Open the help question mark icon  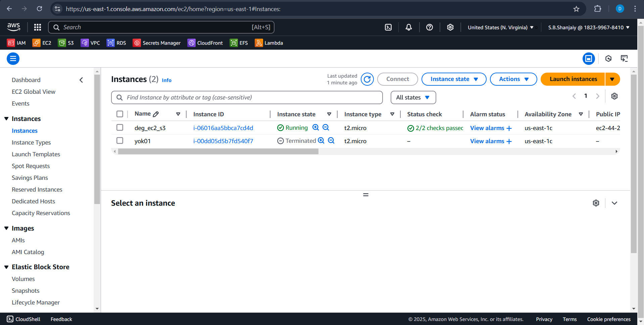[x=430, y=28]
